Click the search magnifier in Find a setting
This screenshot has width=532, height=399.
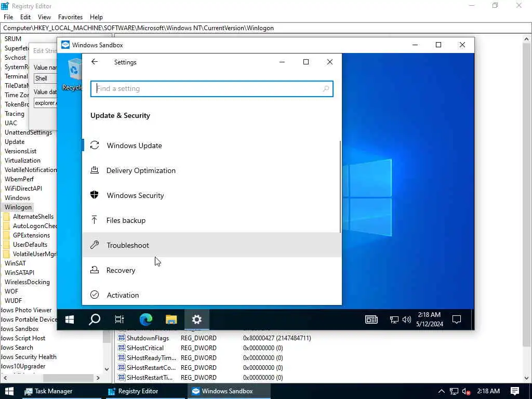[326, 89]
